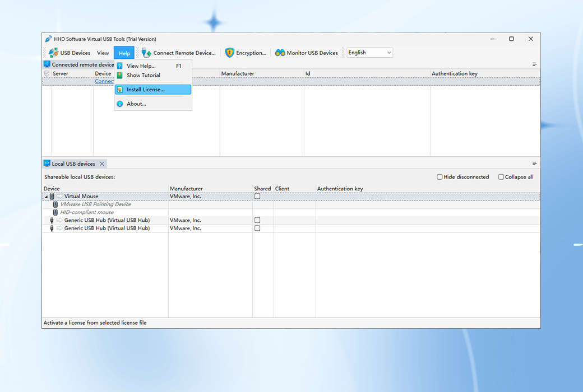Click the Show Tutorial book icon

(119, 75)
